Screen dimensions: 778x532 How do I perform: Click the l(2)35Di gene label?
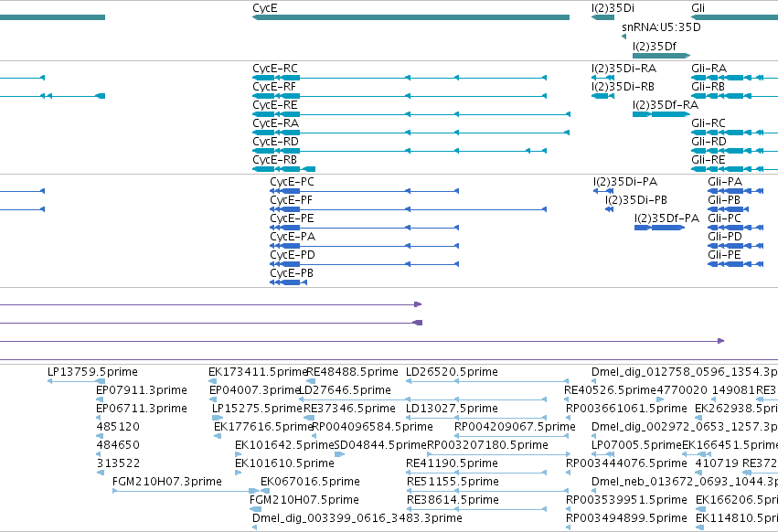(x=613, y=8)
